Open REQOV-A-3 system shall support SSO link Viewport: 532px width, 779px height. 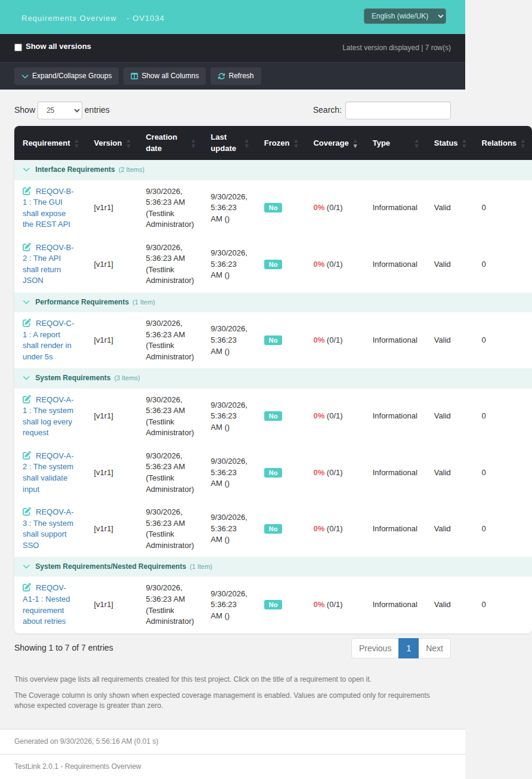pyautogui.click(x=48, y=529)
